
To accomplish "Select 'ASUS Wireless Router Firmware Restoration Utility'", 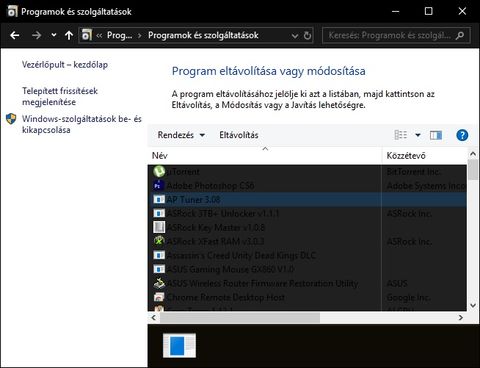I will pos(307,283).
